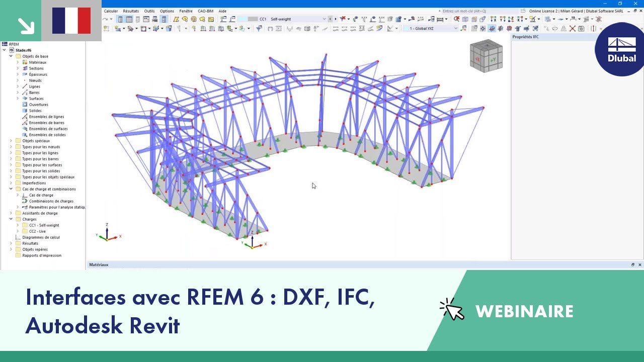The width and height of the screenshot is (644, 362).
Task: Click the light blue CC1 color swatch
Action: [x=243, y=19]
